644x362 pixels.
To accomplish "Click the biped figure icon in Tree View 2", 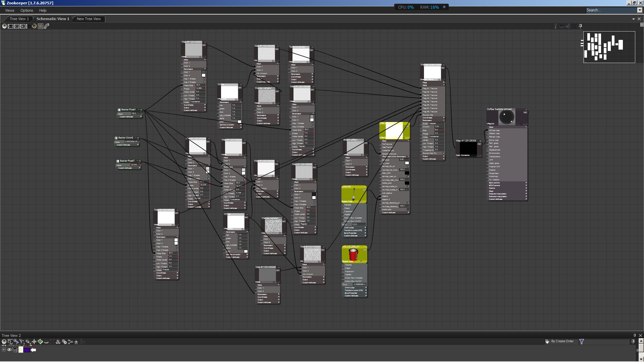I will pyautogui.click(x=76, y=342).
